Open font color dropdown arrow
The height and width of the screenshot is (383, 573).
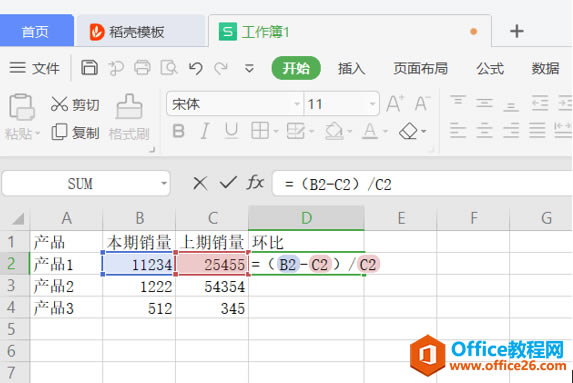[385, 131]
